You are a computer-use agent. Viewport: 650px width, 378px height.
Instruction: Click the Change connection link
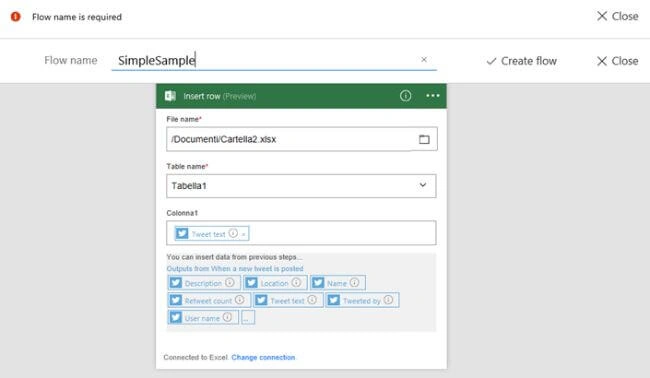point(263,357)
